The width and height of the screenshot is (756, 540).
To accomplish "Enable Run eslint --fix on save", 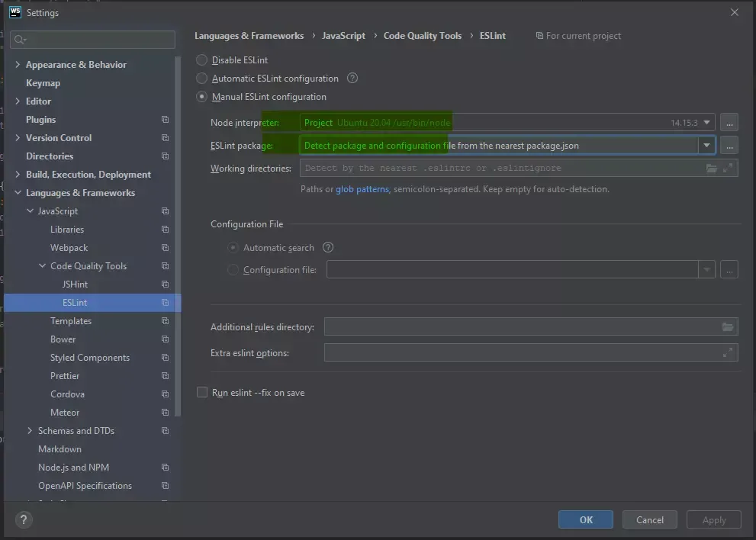I will (202, 393).
